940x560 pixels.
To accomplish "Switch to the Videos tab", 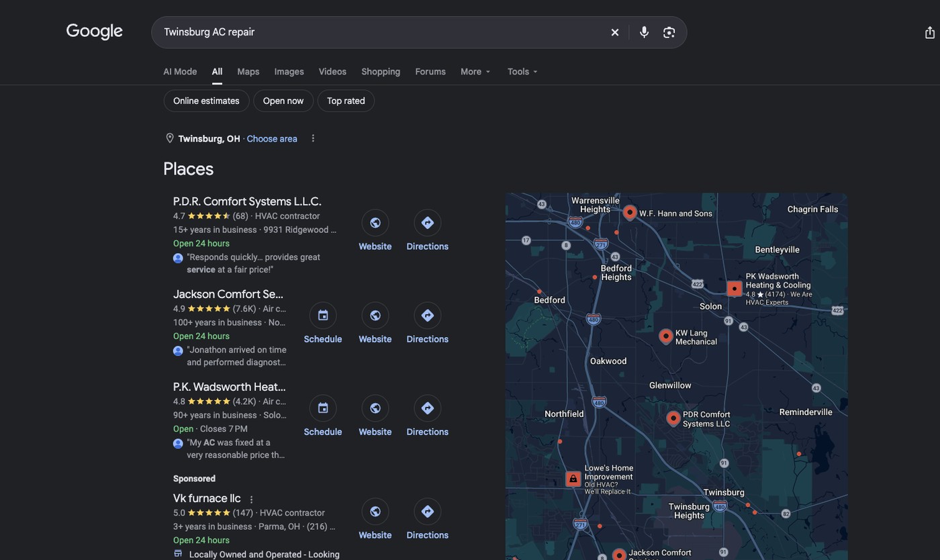I will point(332,72).
